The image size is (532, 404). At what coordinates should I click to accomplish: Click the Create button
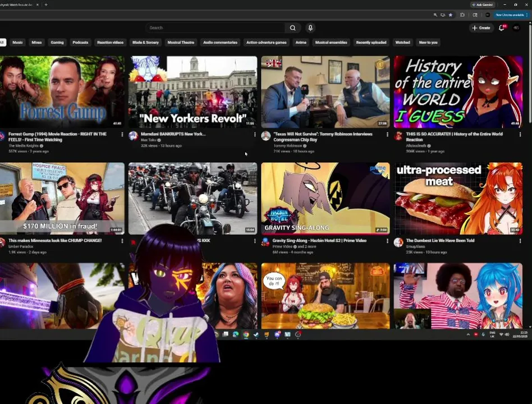[481, 28]
